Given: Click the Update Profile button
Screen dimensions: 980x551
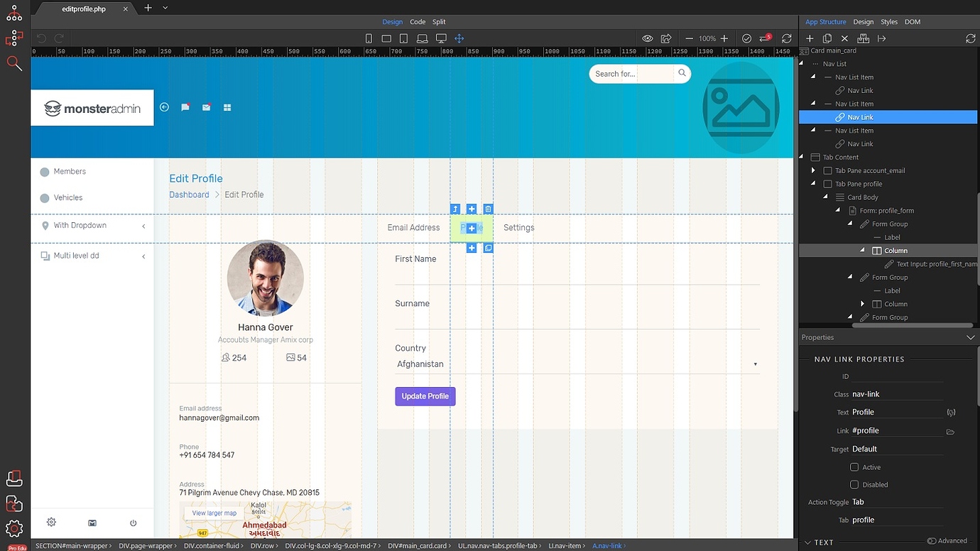Looking at the screenshot, I should pyautogui.click(x=425, y=395).
